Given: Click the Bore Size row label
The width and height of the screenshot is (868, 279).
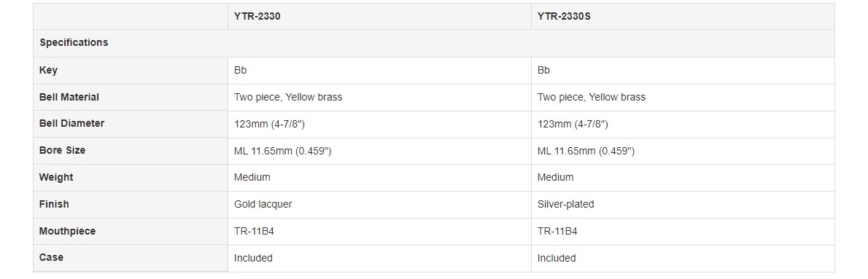Looking at the screenshot, I should click(62, 150).
